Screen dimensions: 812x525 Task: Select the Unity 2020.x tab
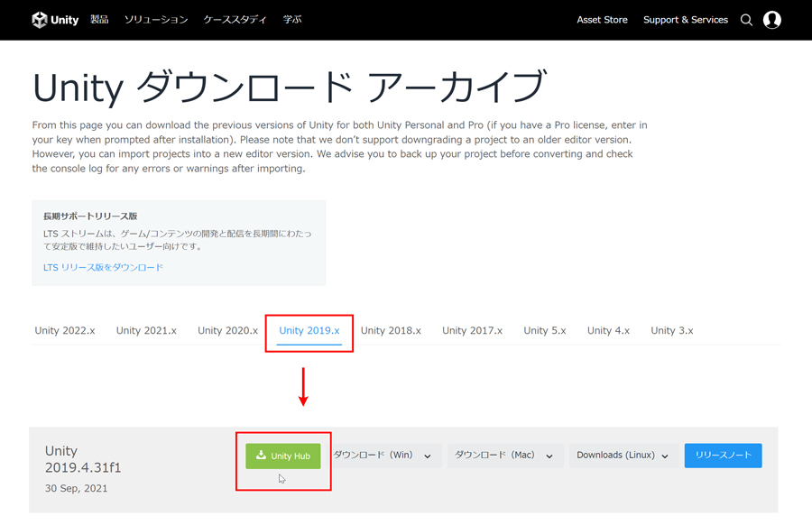click(x=227, y=331)
